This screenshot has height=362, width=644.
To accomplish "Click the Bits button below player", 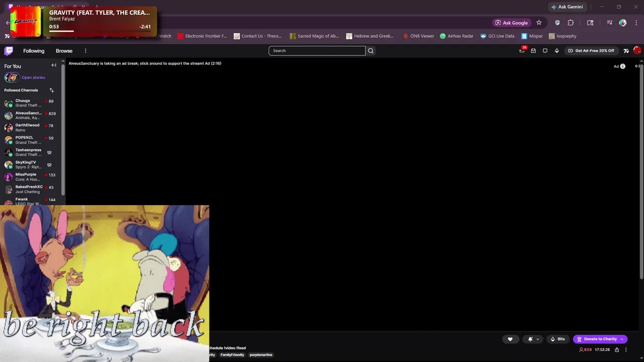I will tap(558, 339).
